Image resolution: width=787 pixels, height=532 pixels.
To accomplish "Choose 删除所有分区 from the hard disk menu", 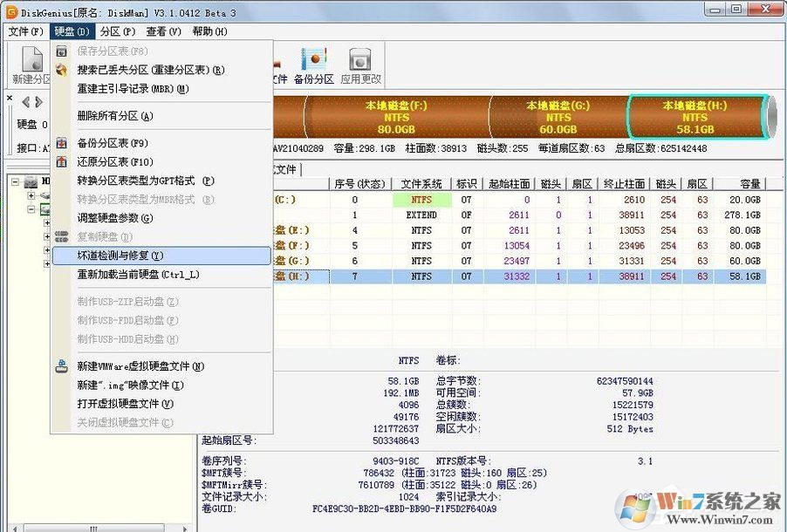I will pyautogui.click(x=114, y=115).
